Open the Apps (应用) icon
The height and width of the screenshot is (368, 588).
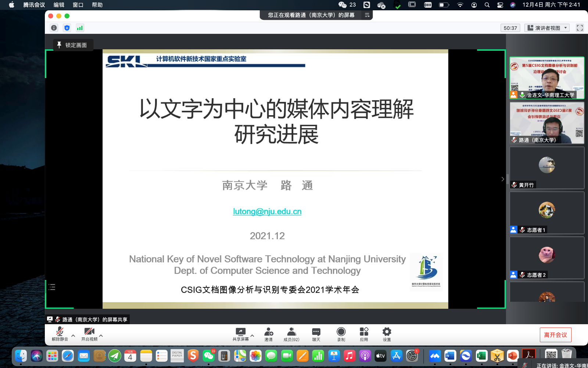[364, 335]
